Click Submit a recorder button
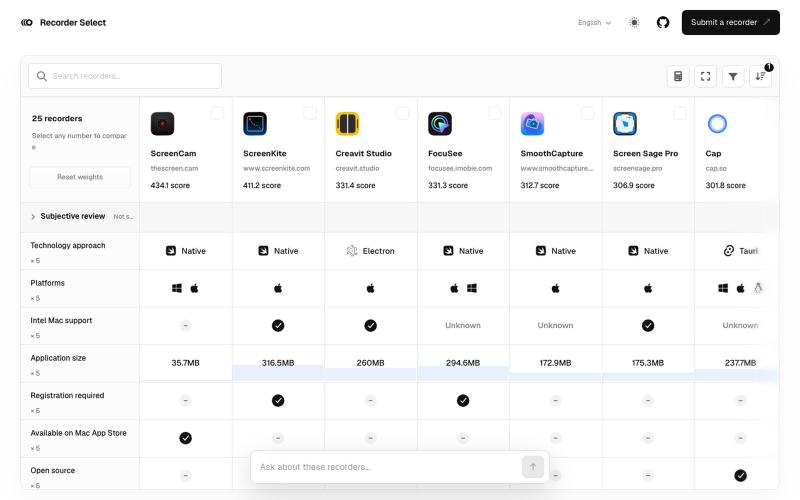Screen dimensions: 800x500 click(731, 22)
